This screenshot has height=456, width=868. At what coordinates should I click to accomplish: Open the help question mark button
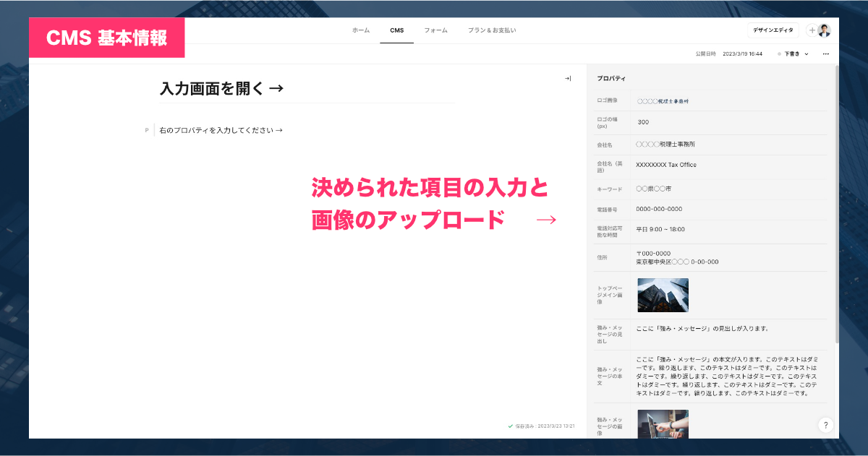pos(825,425)
